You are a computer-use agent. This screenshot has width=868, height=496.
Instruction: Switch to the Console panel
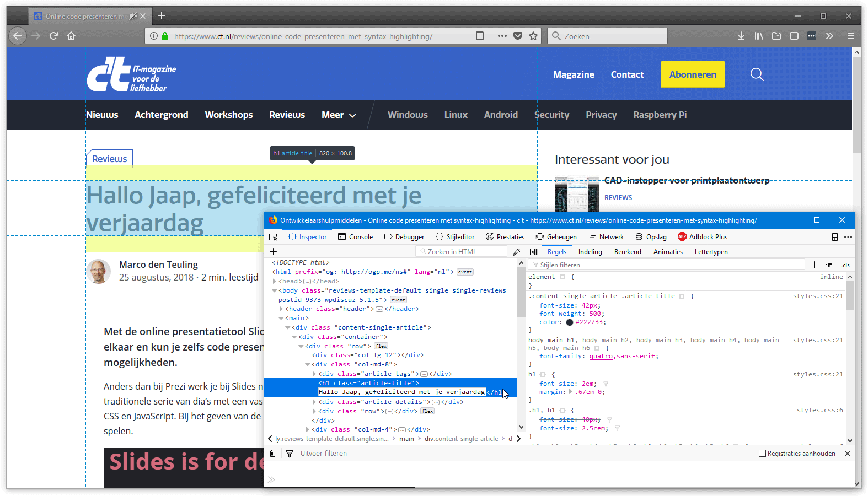355,237
